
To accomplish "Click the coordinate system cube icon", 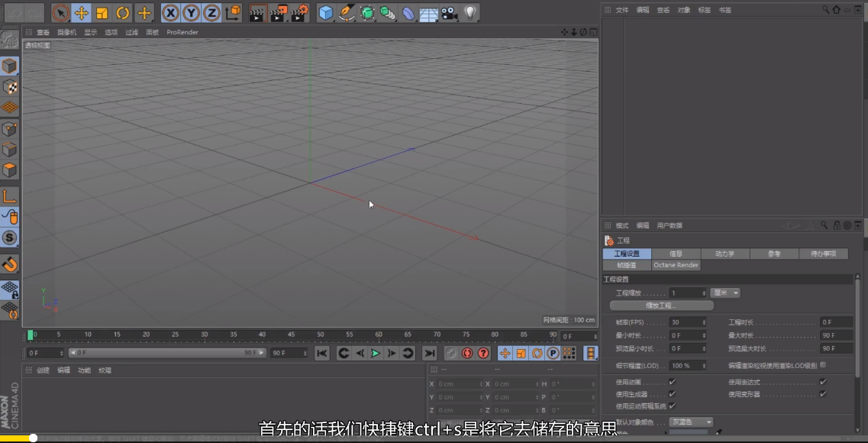I will (x=234, y=12).
